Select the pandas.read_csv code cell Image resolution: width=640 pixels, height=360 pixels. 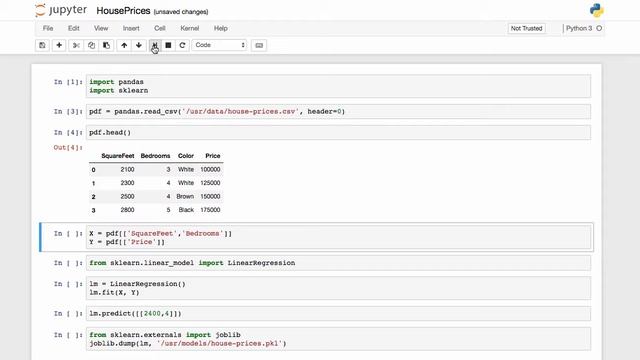click(338, 111)
